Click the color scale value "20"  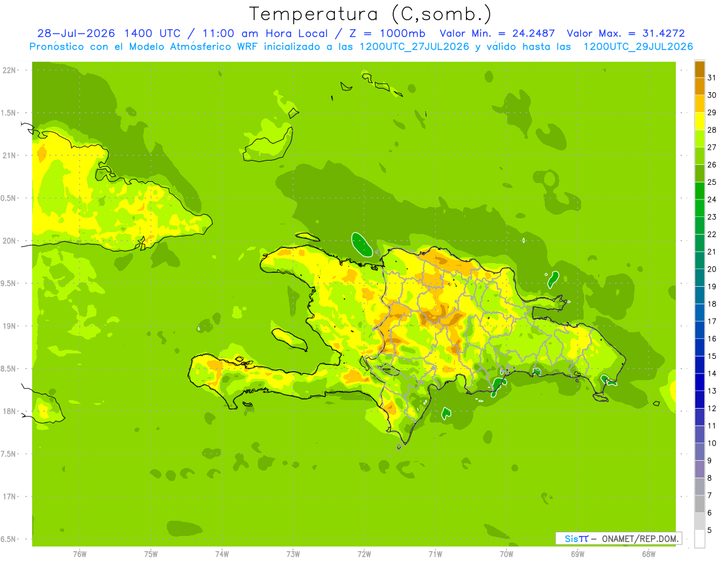(x=712, y=269)
